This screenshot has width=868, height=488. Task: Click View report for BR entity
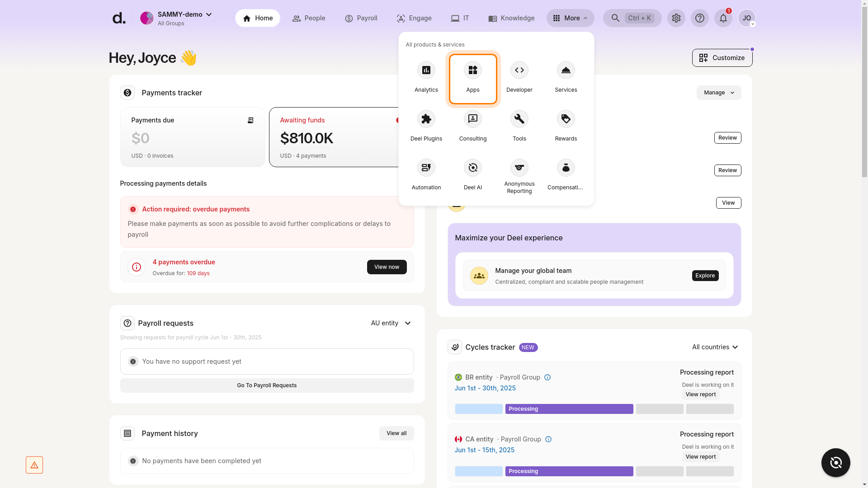point(700,394)
